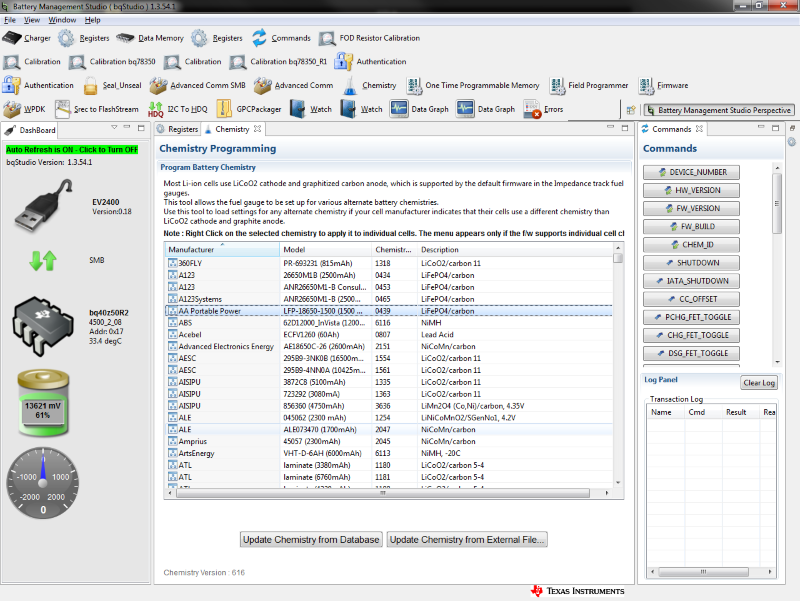
Task: Send the FW_VERSION command
Action: (x=691, y=208)
